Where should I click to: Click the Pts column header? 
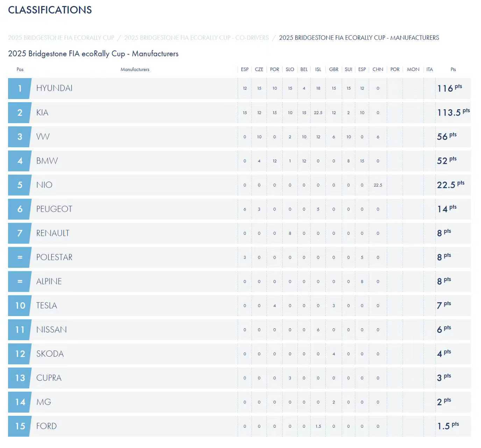point(453,69)
